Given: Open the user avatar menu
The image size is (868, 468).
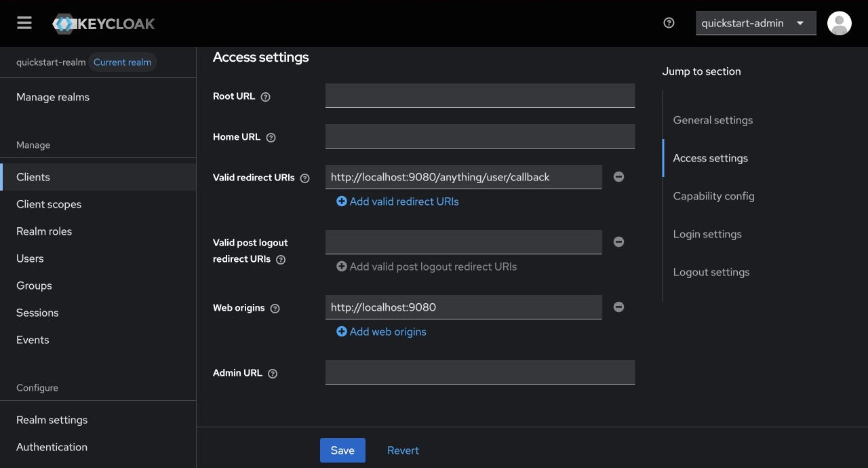Looking at the screenshot, I should [x=840, y=23].
